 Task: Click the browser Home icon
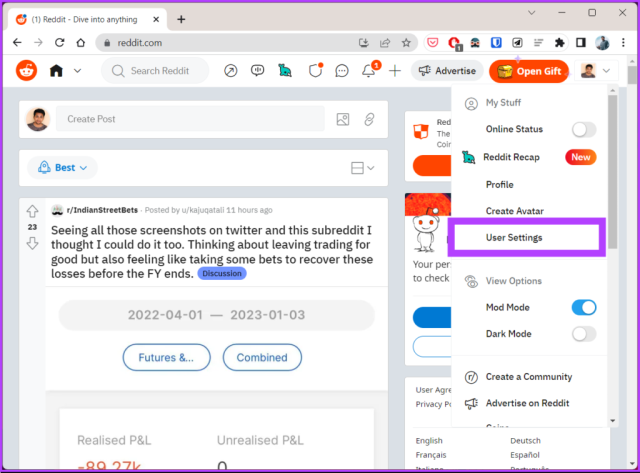click(81, 42)
